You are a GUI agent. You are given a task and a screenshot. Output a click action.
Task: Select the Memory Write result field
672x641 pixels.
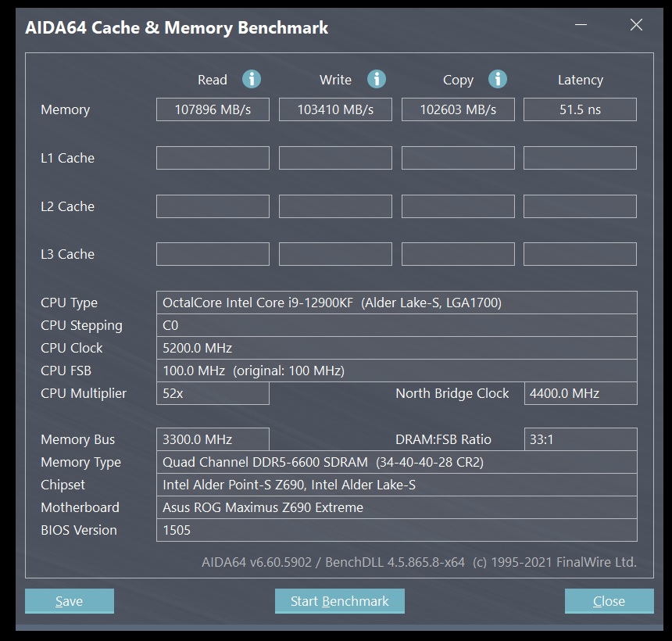pos(335,109)
